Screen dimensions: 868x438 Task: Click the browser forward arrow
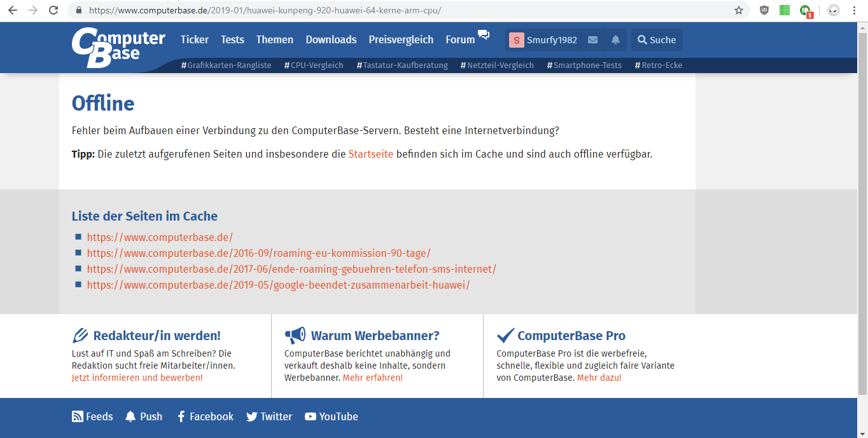tap(33, 10)
